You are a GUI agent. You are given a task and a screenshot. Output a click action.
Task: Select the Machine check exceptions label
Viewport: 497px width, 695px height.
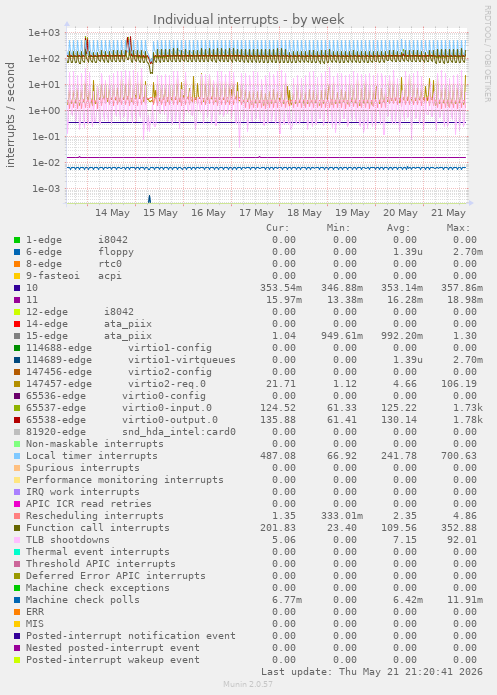(x=98, y=588)
